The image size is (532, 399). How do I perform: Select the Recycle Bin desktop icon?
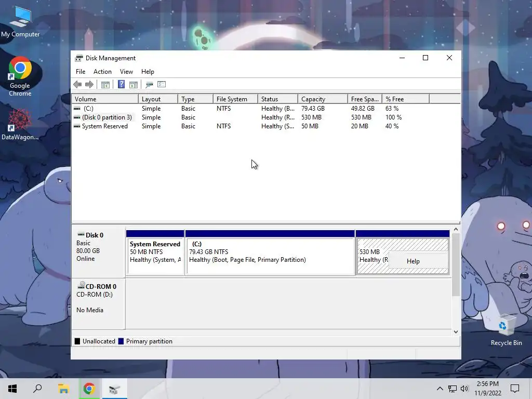[x=506, y=330]
